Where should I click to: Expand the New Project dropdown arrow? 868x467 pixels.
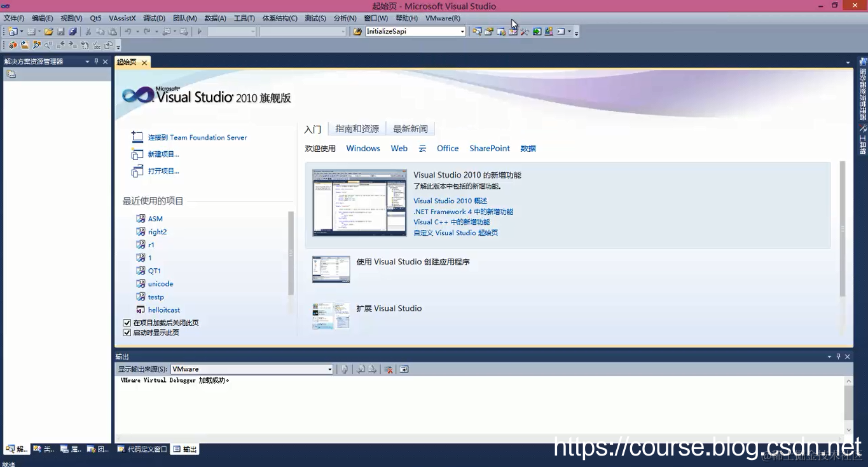click(22, 32)
